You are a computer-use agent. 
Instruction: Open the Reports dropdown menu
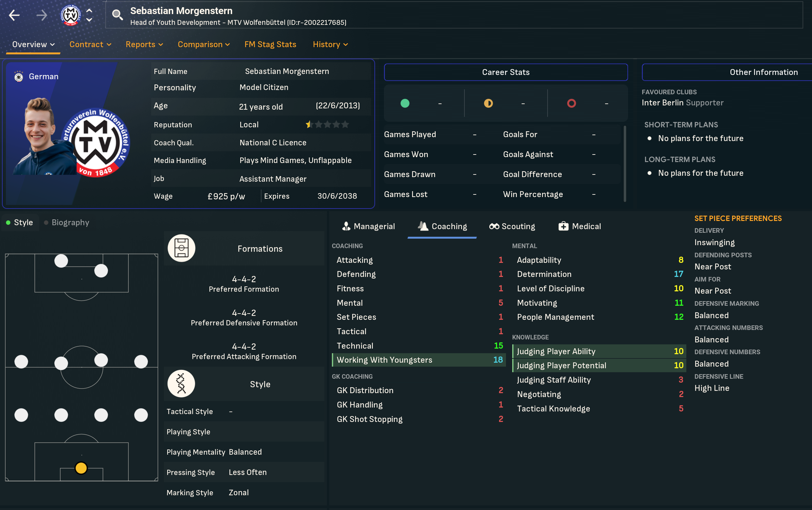(x=144, y=45)
